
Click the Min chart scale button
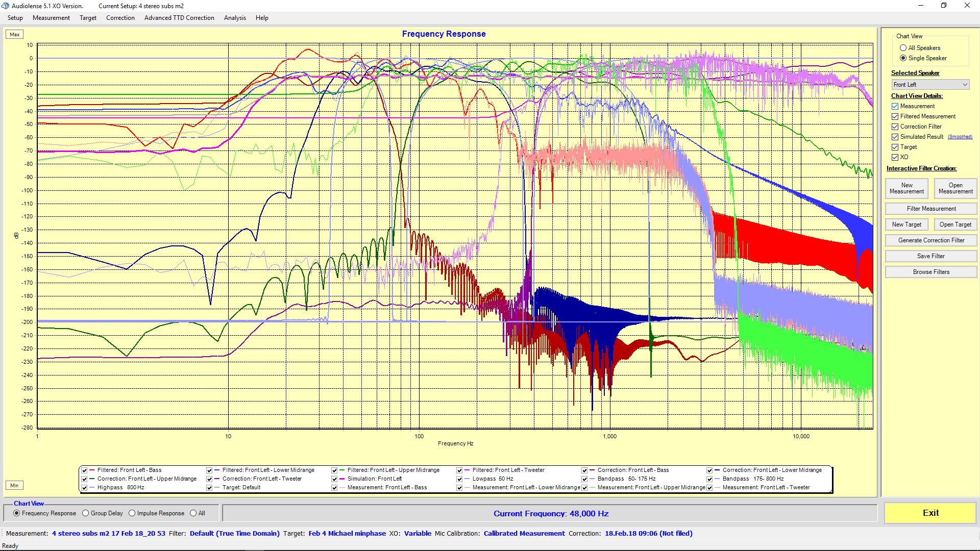click(x=14, y=485)
